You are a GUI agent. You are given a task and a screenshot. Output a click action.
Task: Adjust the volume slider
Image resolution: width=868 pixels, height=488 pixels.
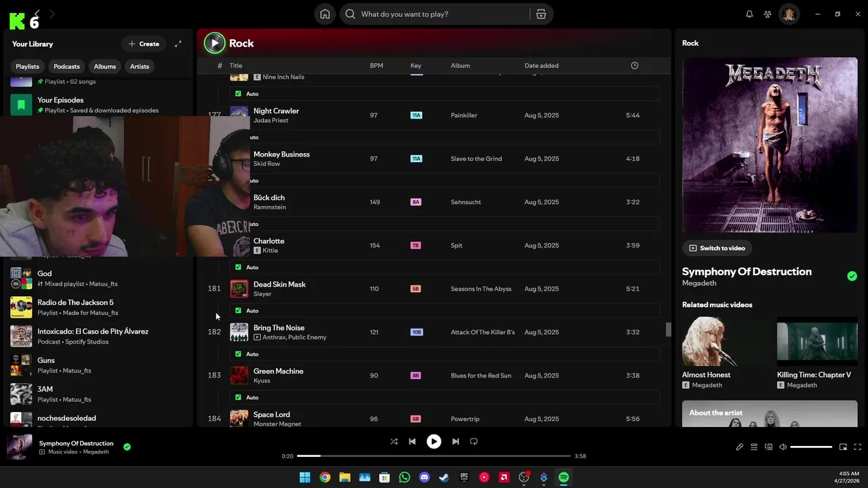[x=811, y=447]
